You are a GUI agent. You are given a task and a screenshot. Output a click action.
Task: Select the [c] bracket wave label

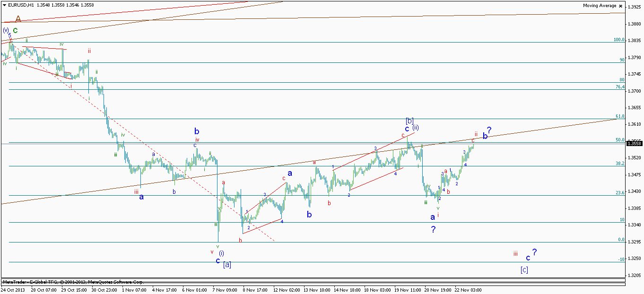(x=524, y=270)
